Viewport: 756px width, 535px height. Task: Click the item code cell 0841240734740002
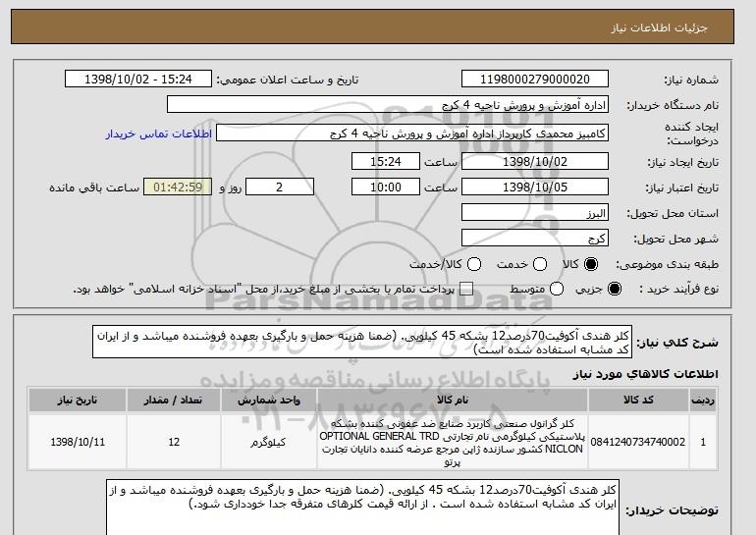pos(638,442)
